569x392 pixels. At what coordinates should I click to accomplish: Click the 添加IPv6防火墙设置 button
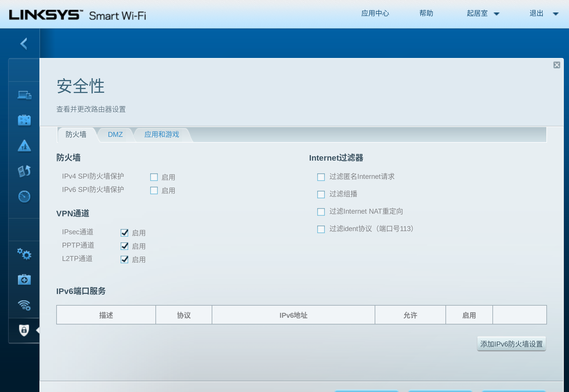pos(511,344)
